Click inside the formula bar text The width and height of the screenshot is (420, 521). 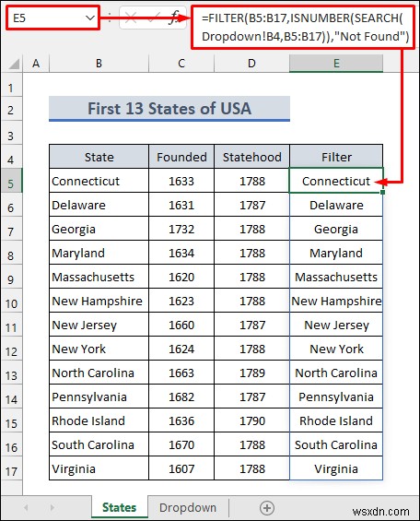coord(303,27)
